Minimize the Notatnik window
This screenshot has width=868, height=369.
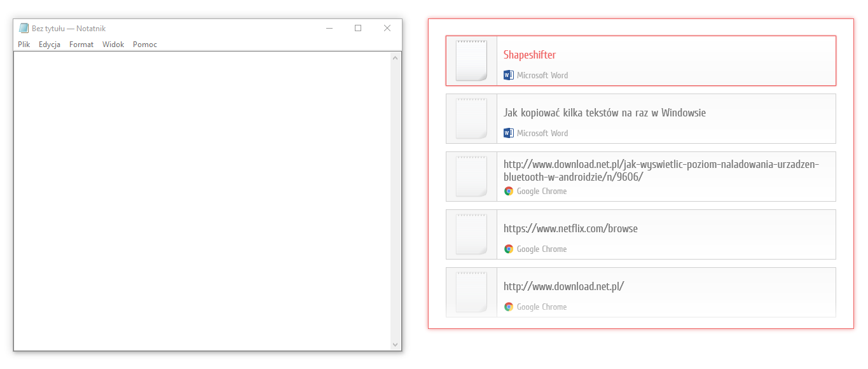(x=329, y=28)
